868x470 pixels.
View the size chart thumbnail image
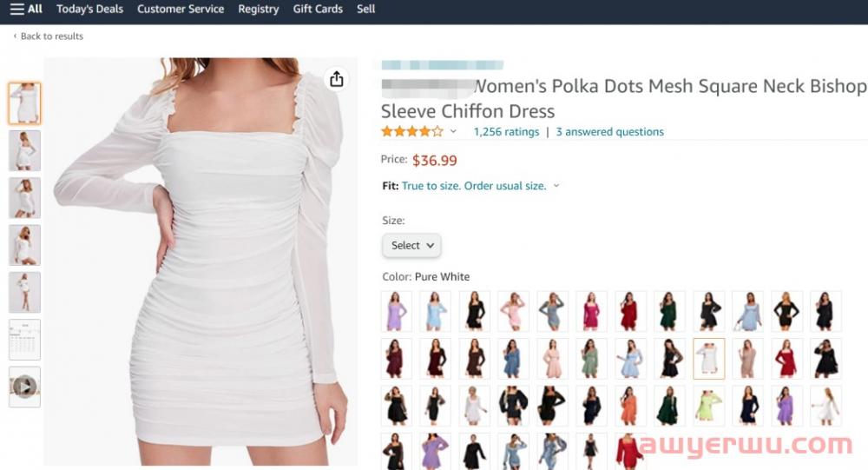(x=24, y=340)
